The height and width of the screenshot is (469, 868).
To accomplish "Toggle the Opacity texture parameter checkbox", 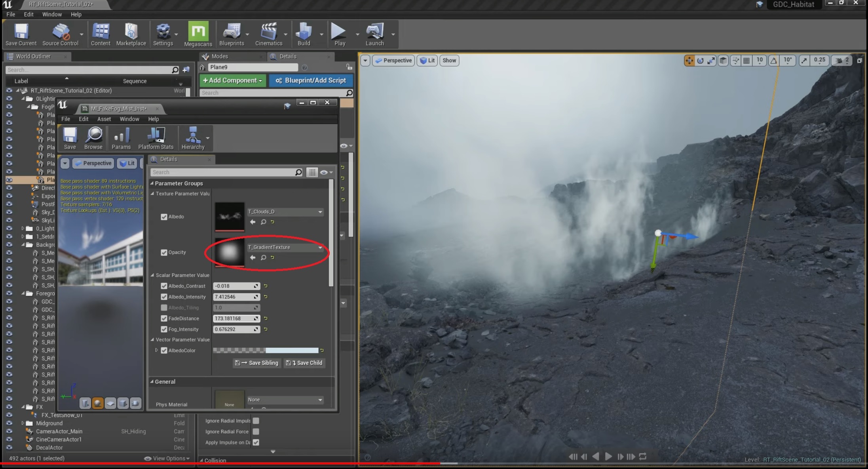I will click(164, 252).
